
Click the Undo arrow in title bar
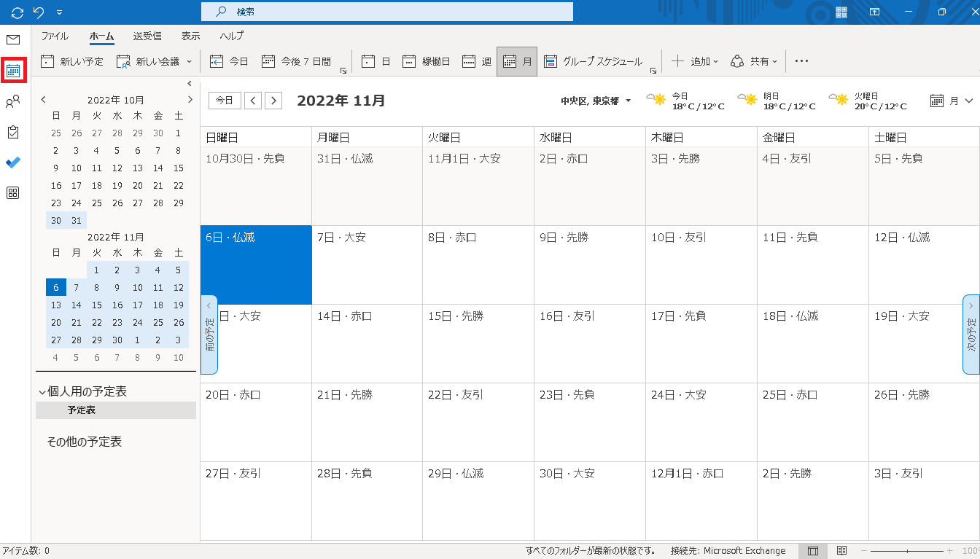pos(38,12)
